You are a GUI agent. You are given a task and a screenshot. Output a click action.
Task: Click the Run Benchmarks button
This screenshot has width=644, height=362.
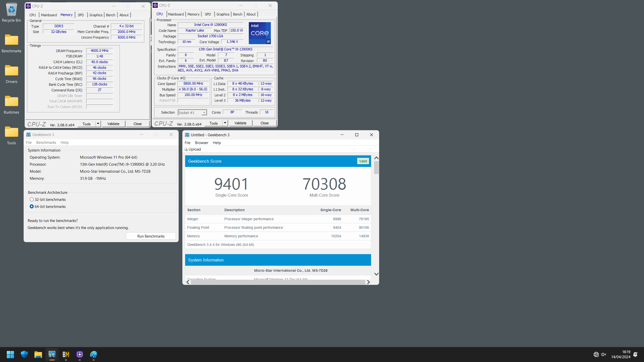point(151,236)
